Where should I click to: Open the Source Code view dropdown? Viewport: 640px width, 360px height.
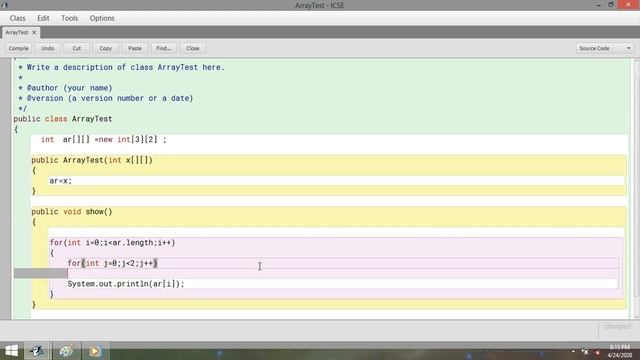point(604,48)
